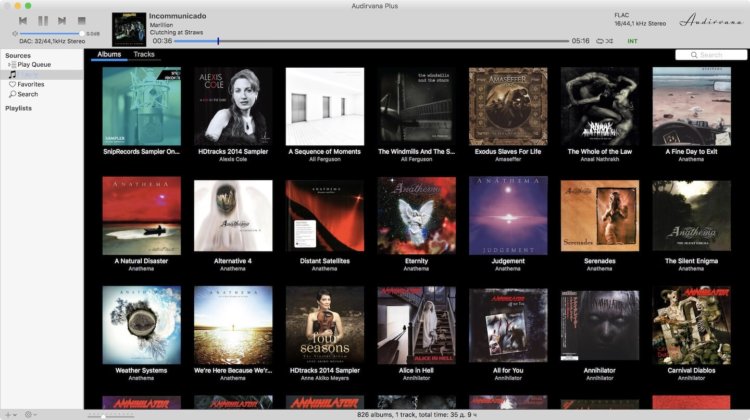Toggle the green INT indicator

[632, 41]
